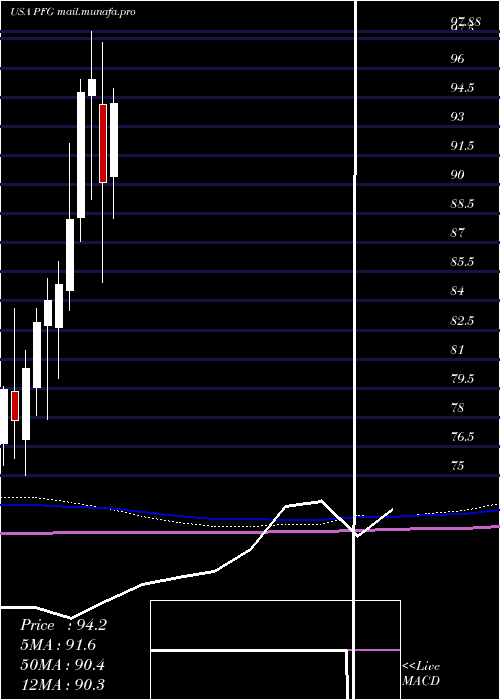
Task: Click the 75 price axis label
Action: (458, 466)
